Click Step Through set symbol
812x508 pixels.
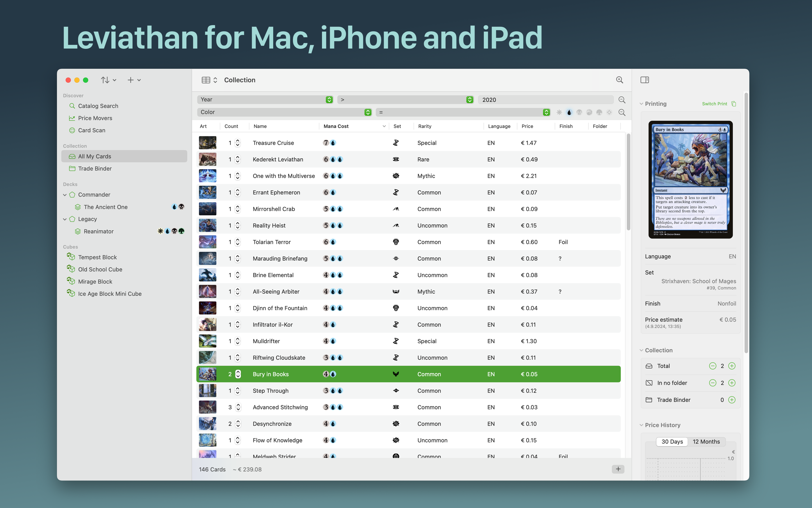coord(396,391)
